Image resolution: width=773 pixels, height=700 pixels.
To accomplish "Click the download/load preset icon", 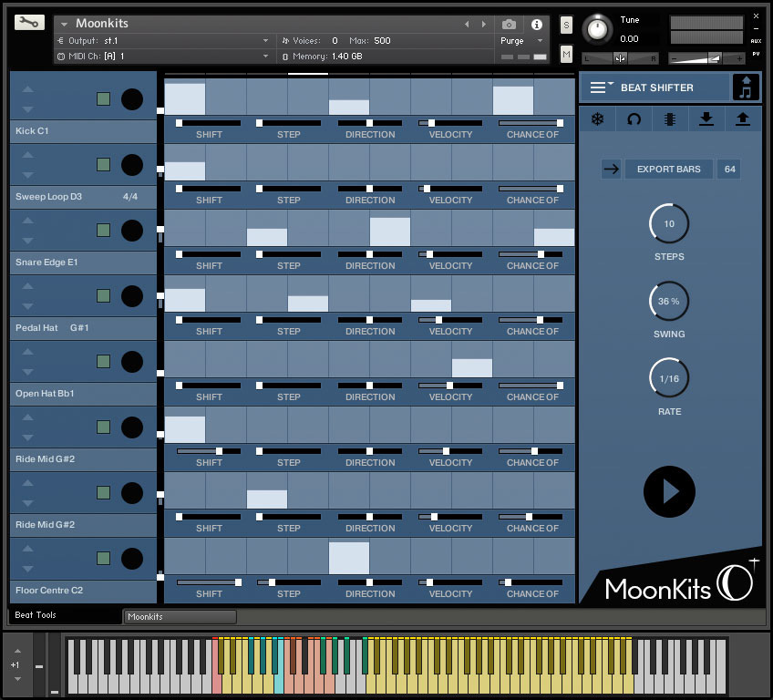I will point(706,118).
